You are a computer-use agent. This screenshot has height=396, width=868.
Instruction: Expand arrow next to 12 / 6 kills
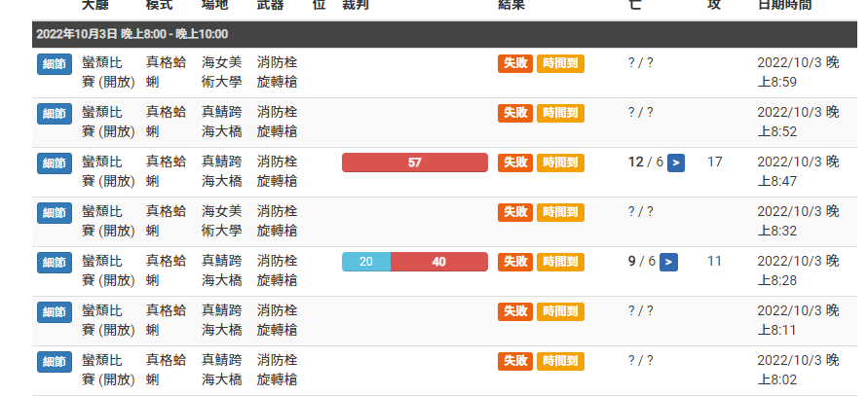click(676, 162)
